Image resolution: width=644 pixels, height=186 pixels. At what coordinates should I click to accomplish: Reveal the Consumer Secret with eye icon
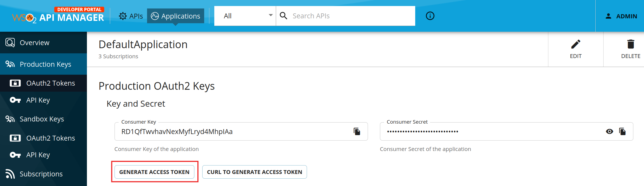(x=609, y=132)
